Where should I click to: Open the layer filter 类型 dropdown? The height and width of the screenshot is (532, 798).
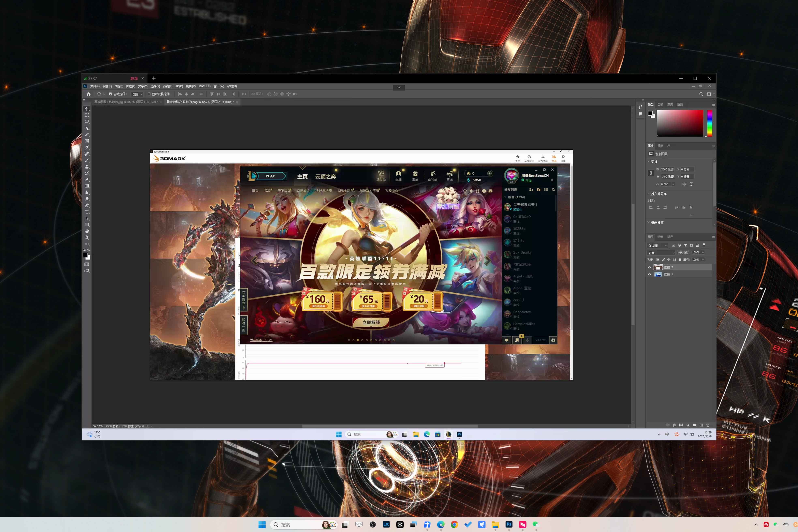click(657, 245)
